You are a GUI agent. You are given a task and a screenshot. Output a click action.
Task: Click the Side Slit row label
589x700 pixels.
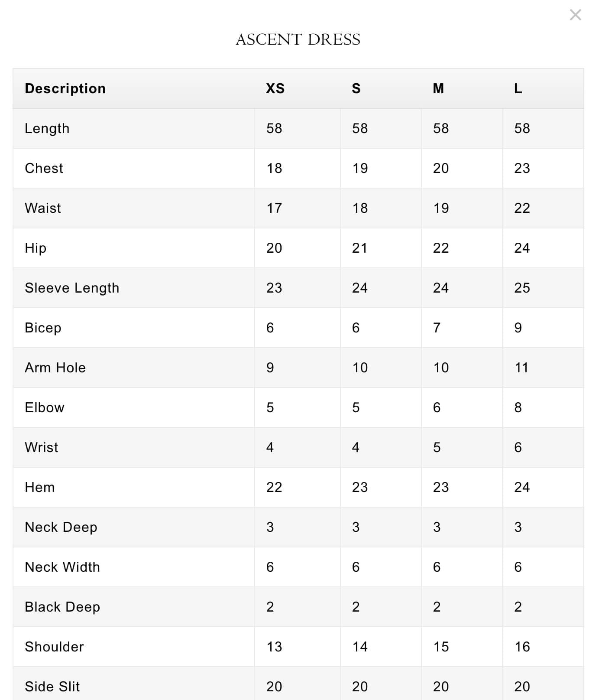(x=52, y=687)
